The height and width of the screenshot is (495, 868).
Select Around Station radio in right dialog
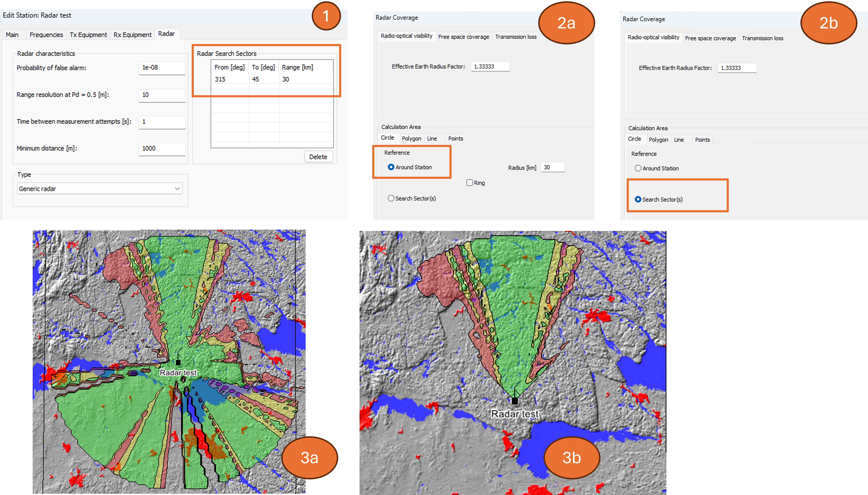(638, 168)
